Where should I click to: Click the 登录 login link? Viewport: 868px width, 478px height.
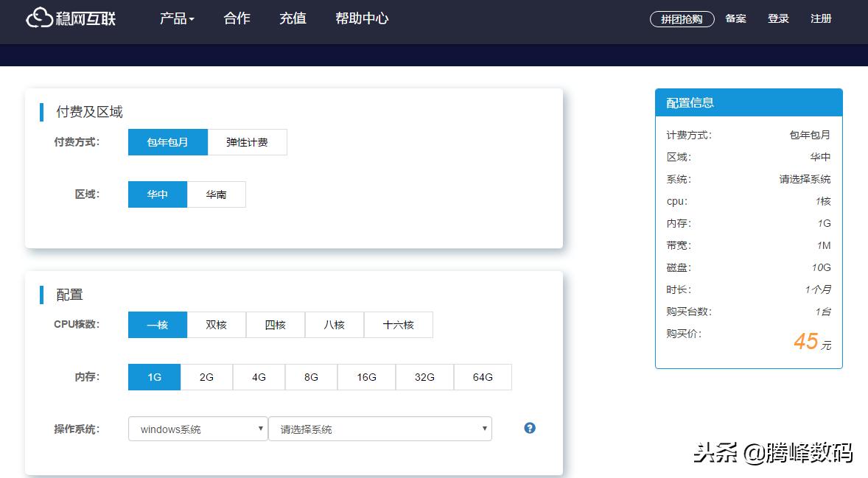[778, 18]
